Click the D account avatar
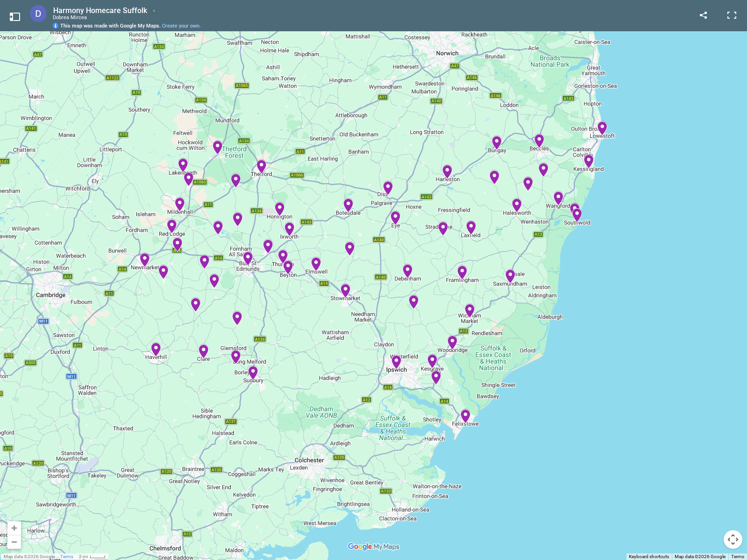Image resolution: width=747 pixels, height=560 pixels. [x=38, y=14]
